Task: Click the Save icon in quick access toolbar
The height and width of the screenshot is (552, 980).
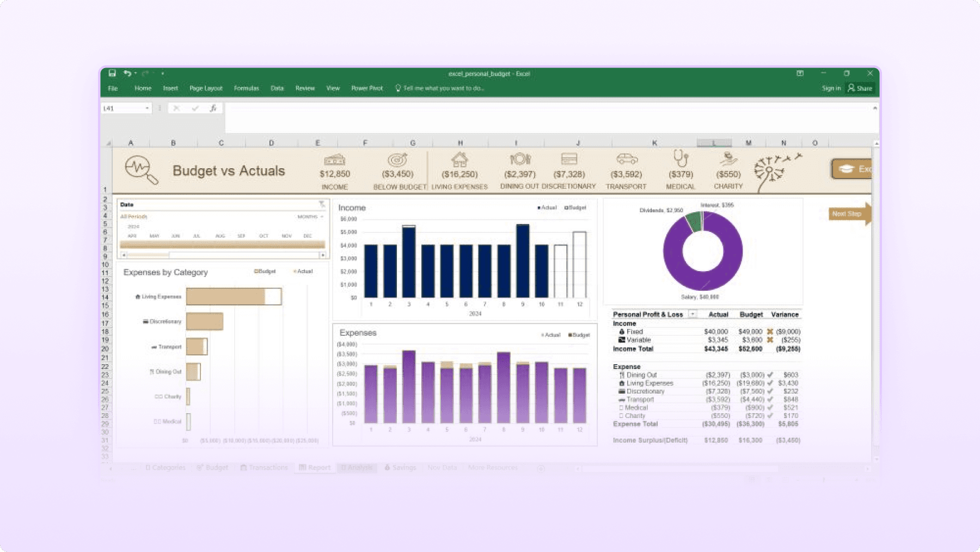Action: pos(112,73)
